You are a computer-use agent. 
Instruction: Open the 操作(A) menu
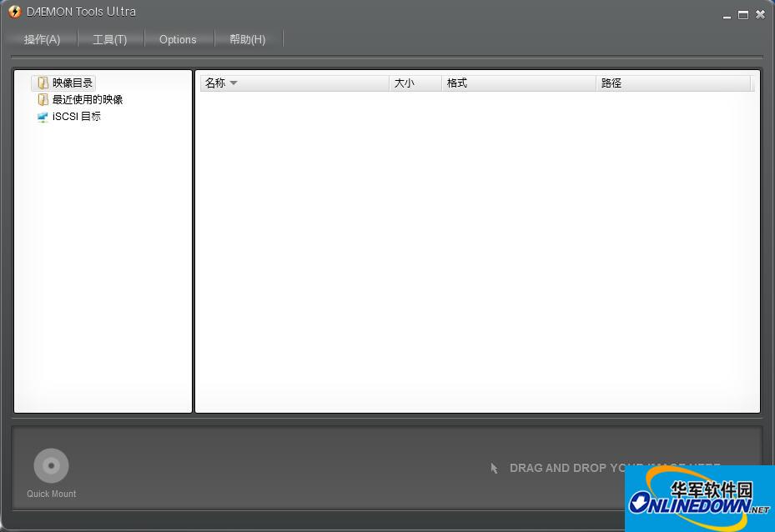click(42, 39)
